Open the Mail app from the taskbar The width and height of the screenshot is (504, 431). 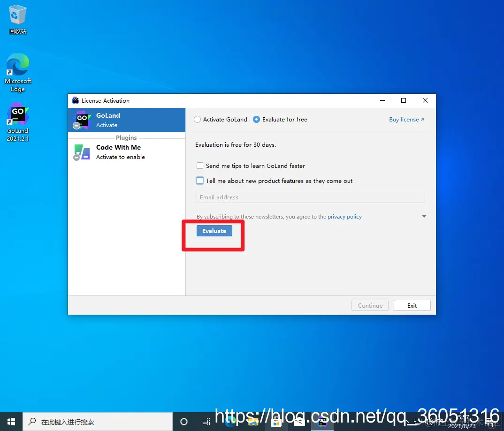point(299,422)
